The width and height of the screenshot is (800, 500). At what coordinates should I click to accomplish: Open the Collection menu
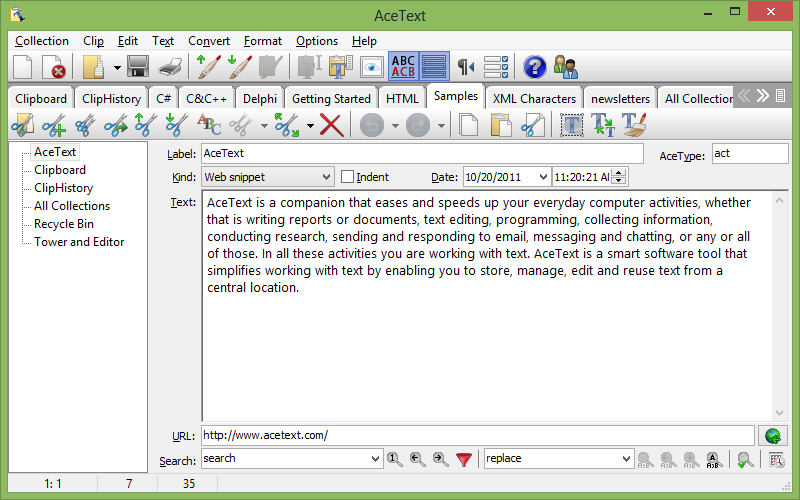point(42,41)
